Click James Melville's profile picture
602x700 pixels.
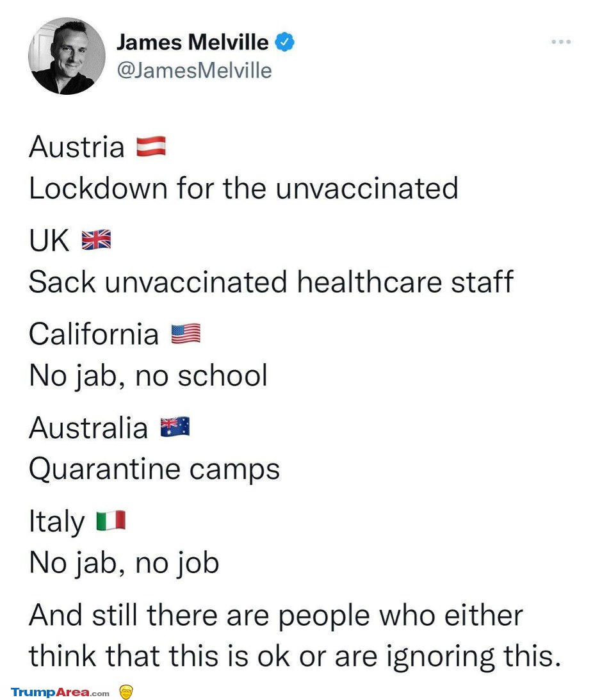point(67,56)
